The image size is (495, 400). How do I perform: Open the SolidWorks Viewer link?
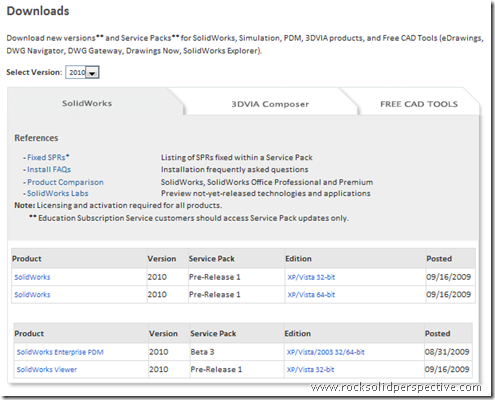(x=47, y=369)
